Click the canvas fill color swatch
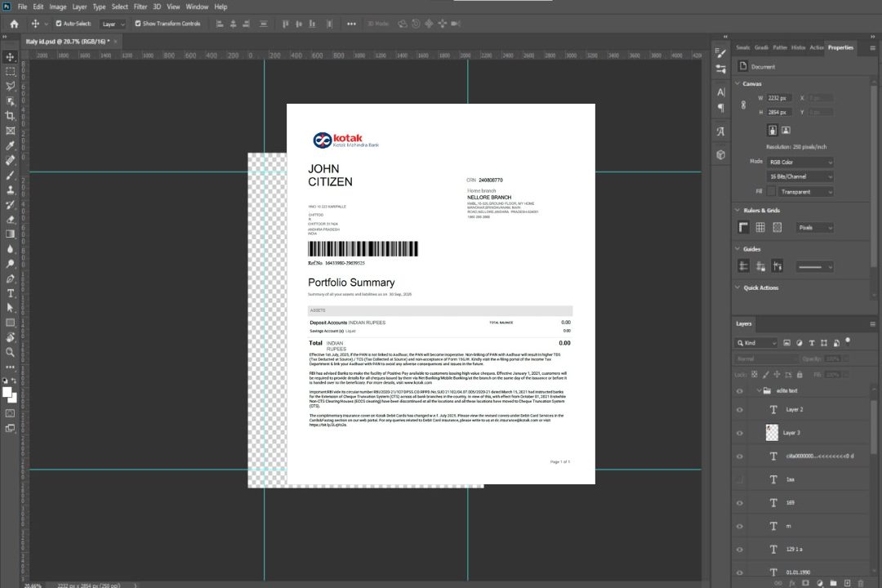Screen dimensions: 882x588 click(x=771, y=192)
